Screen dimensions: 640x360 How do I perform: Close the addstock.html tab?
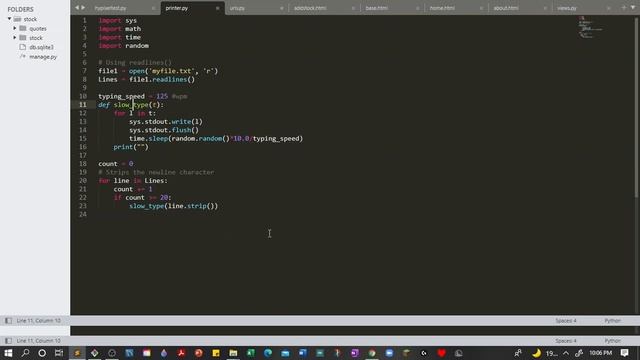click(353, 8)
